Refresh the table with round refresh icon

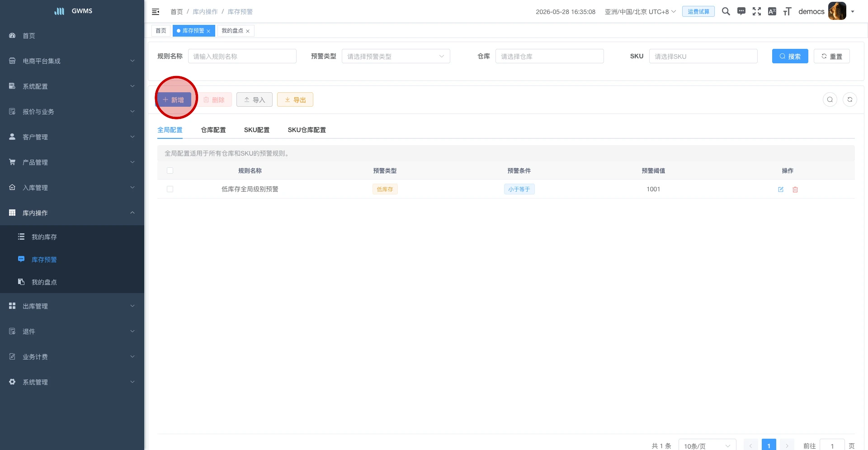850,99
